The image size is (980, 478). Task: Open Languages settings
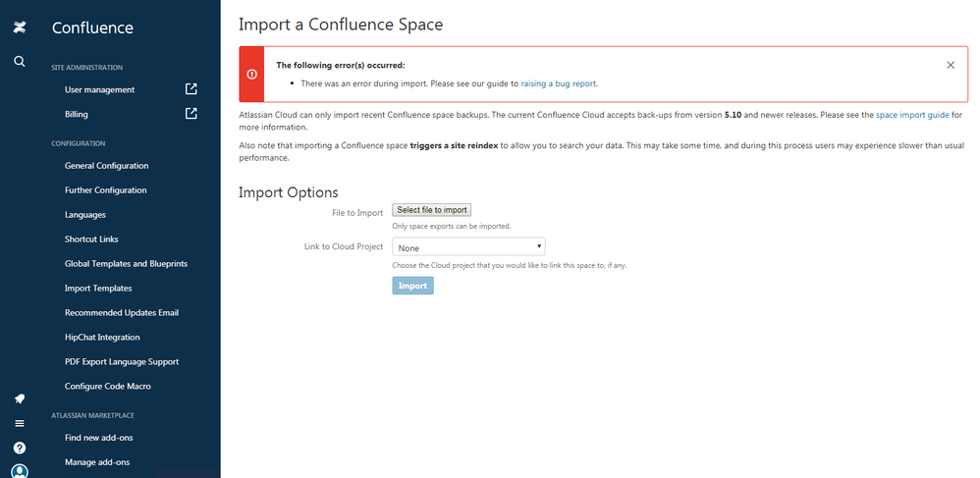coord(85,215)
